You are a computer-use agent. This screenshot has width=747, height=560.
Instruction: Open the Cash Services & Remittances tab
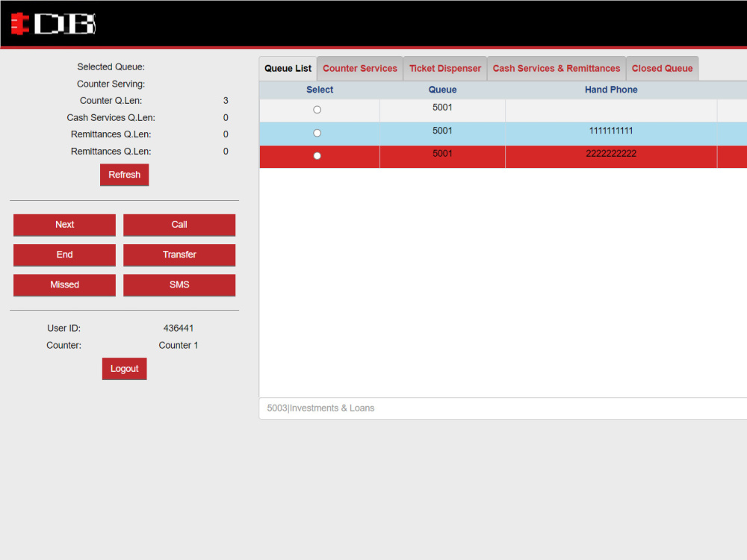556,69
